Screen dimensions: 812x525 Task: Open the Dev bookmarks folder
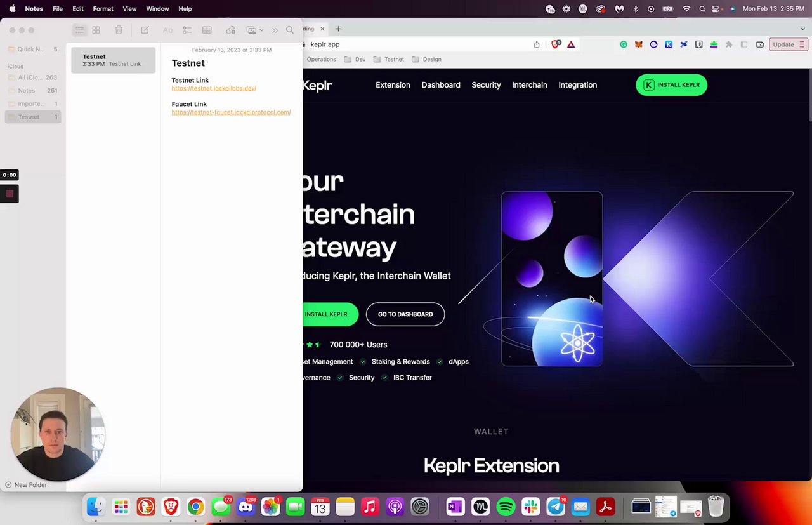[355, 59]
